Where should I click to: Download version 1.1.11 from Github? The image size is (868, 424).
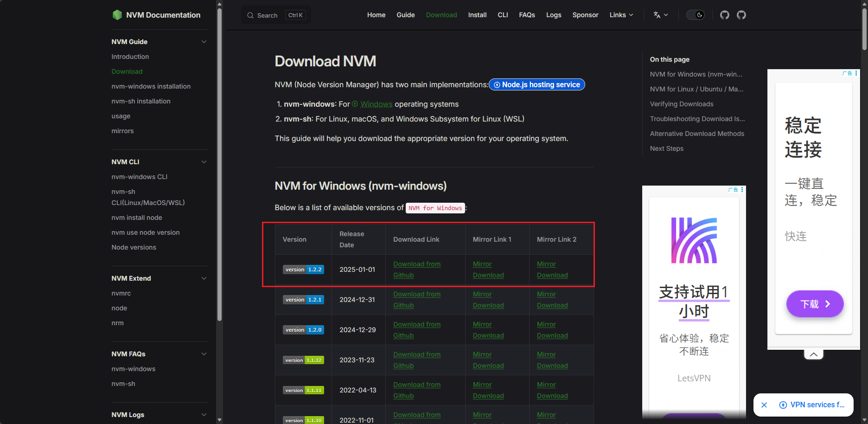coord(417,390)
